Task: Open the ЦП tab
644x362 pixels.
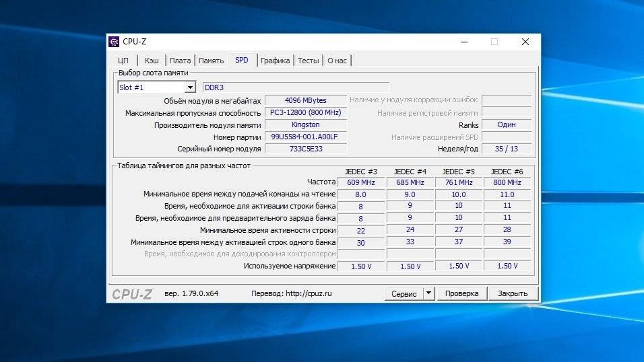Action: (123, 61)
